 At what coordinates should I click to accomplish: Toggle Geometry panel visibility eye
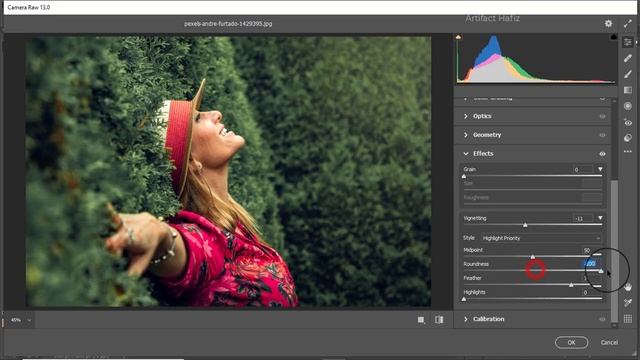click(602, 135)
